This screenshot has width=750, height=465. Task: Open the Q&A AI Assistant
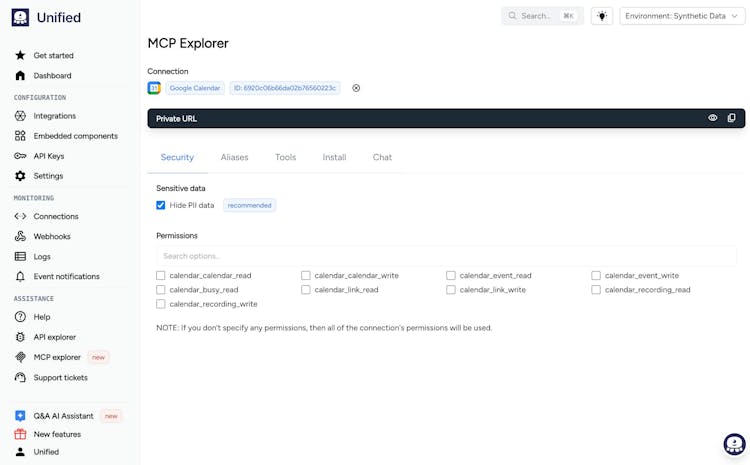click(x=63, y=416)
